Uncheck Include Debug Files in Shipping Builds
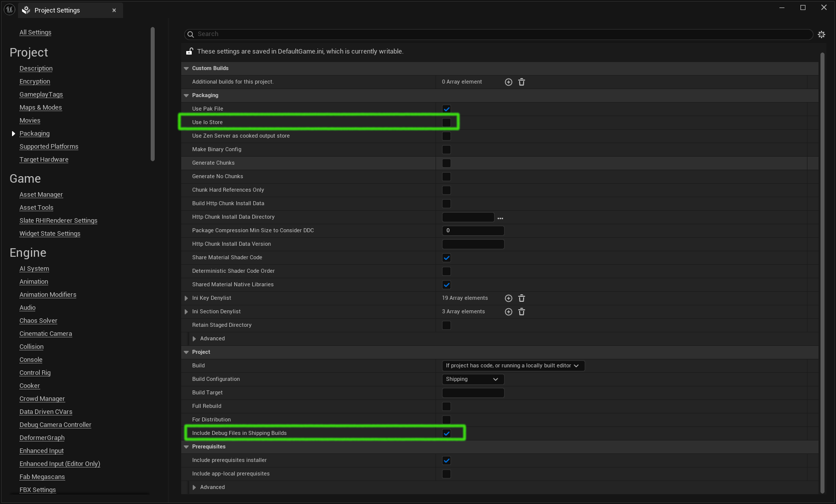 point(447,433)
